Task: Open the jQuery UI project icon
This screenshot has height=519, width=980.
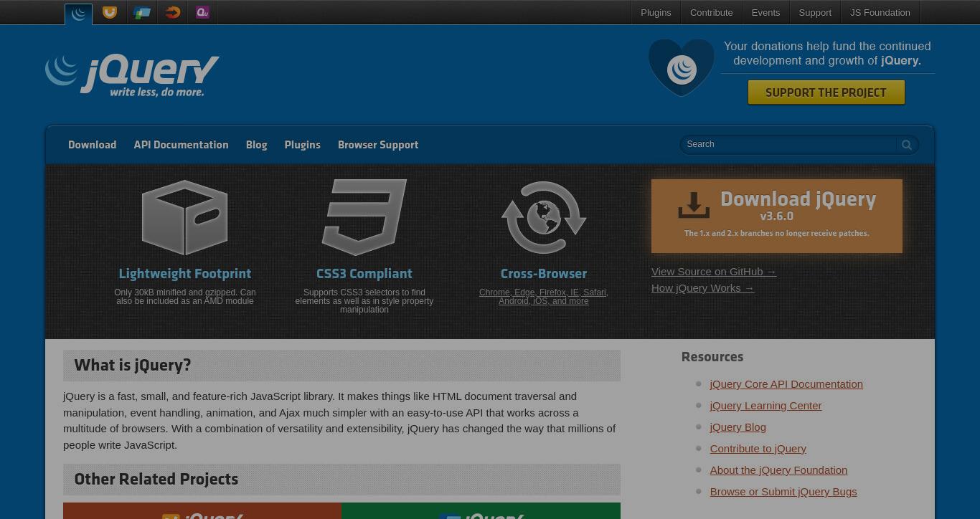Action: click(110, 12)
